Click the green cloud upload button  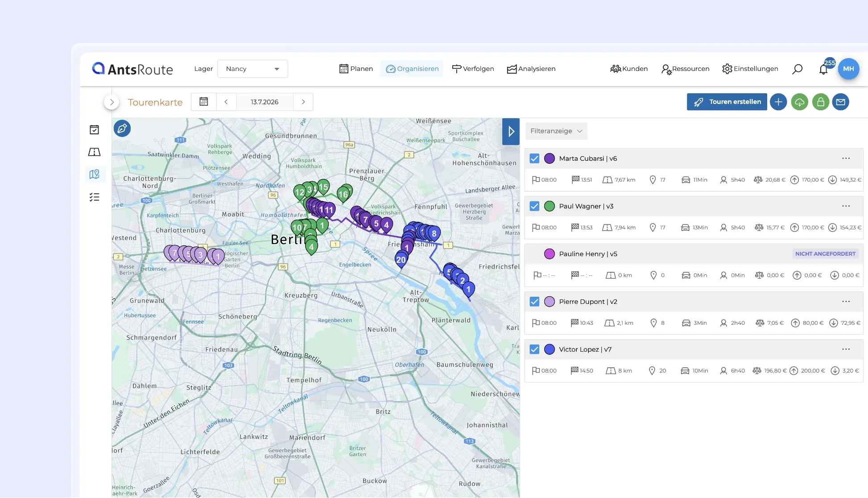[x=799, y=102]
